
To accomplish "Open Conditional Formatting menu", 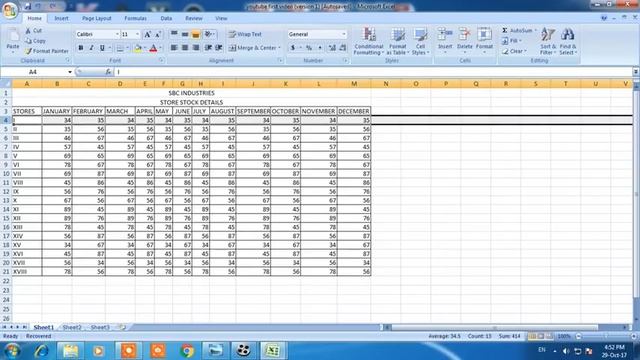I will point(369,41).
